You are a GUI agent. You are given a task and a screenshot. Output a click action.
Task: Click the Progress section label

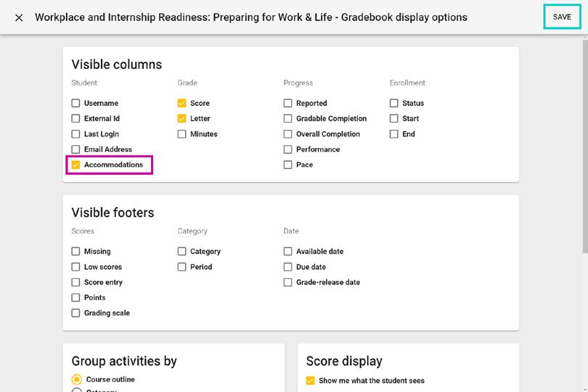[x=298, y=83]
